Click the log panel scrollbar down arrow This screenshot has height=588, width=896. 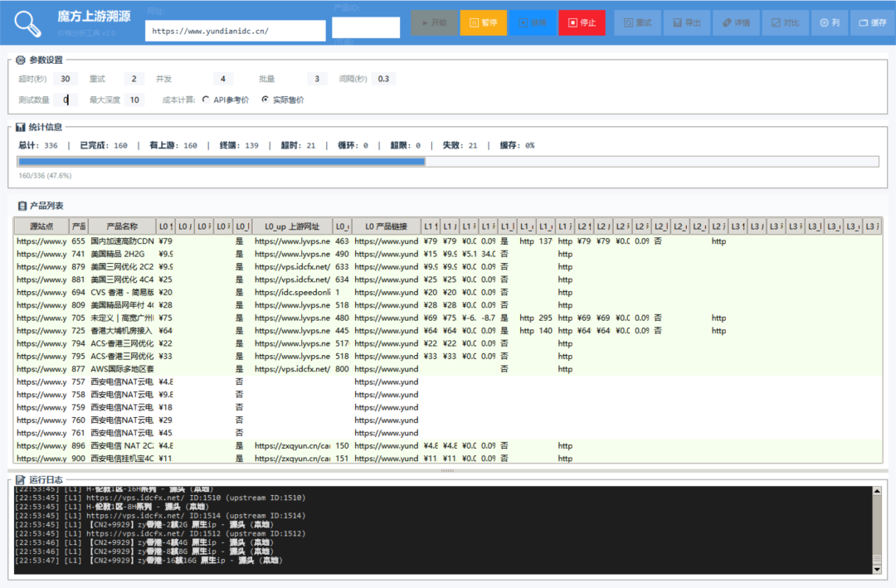tap(877, 569)
